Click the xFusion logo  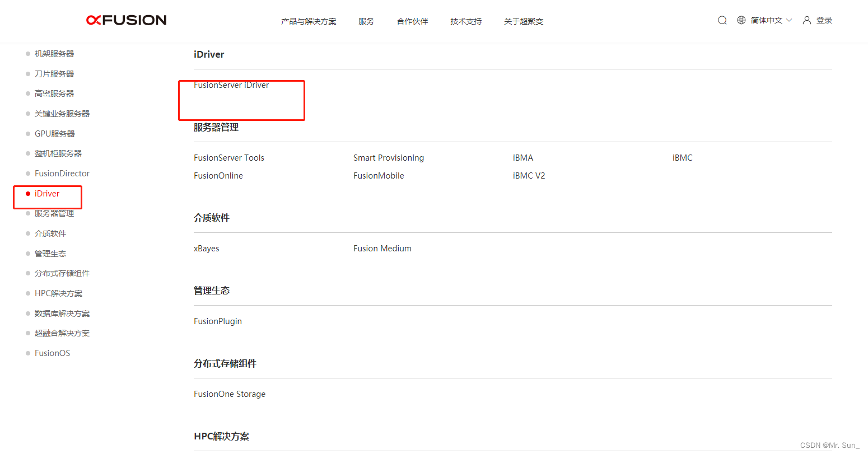[127, 20]
